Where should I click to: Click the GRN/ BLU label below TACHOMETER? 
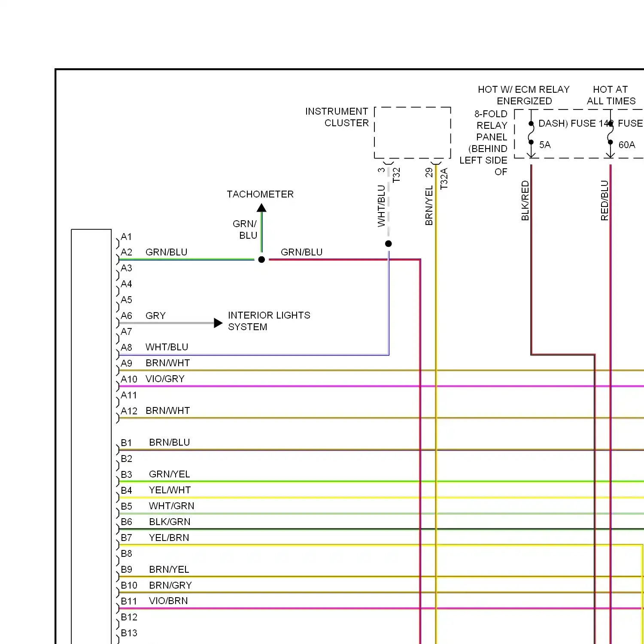245,230
